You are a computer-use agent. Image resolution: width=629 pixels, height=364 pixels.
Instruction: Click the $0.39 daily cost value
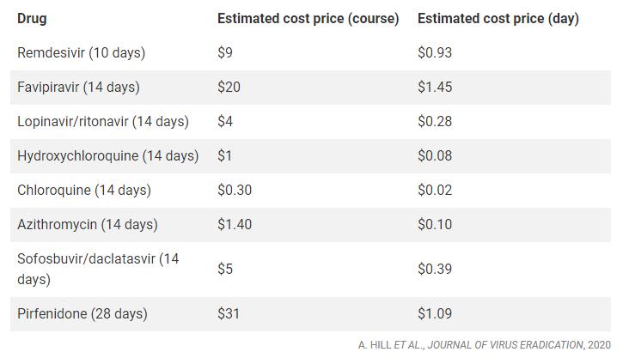coord(435,269)
